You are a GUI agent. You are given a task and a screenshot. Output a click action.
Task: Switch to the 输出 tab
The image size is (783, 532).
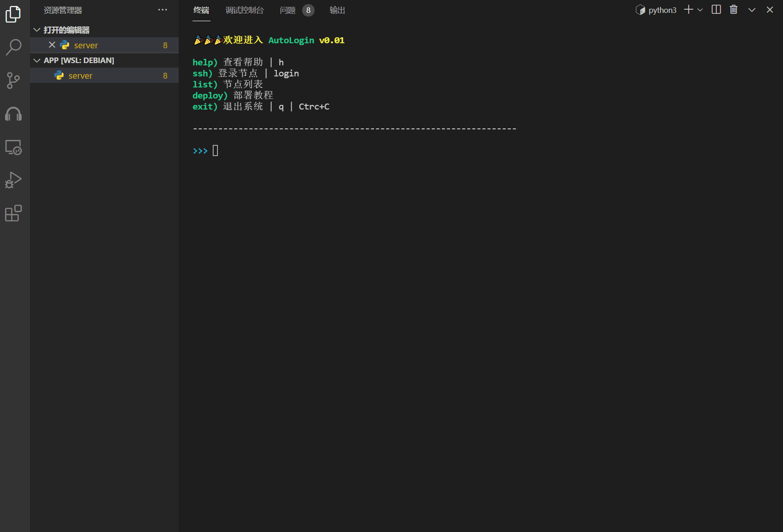tap(337, 10)
